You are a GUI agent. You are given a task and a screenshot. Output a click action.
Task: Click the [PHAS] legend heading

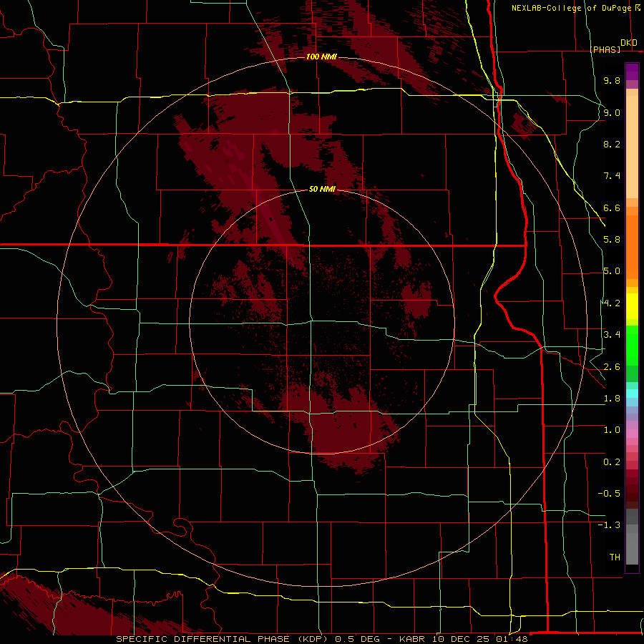[x=605, y=49]
